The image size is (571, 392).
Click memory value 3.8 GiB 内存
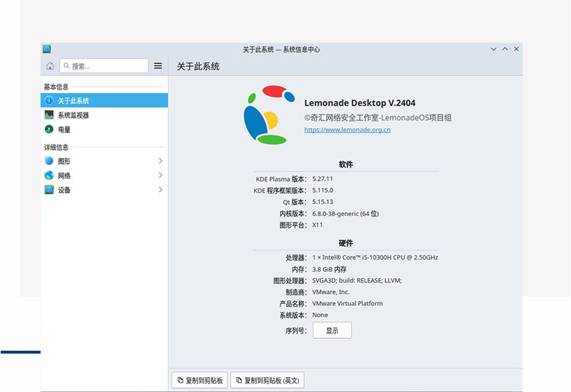(329, 270)
